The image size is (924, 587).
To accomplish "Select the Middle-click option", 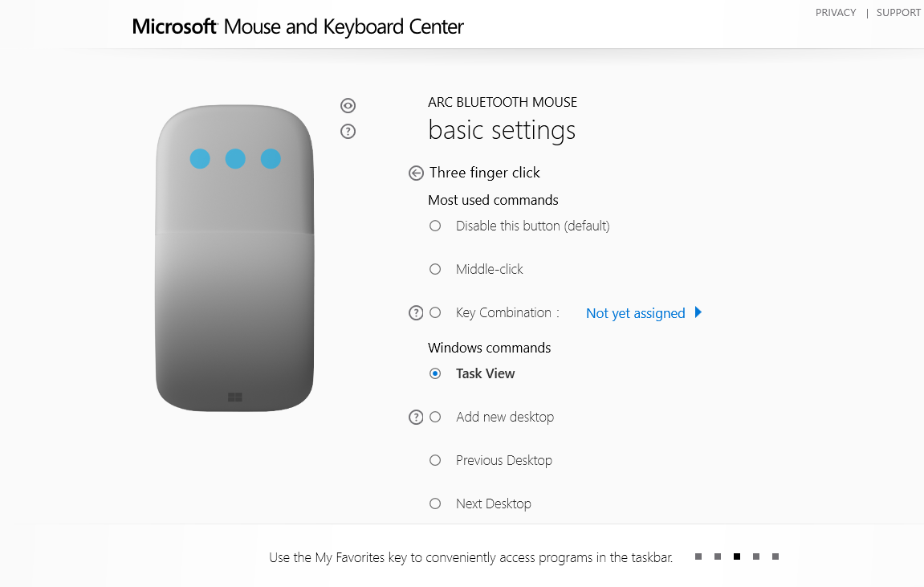I will 435,269.
